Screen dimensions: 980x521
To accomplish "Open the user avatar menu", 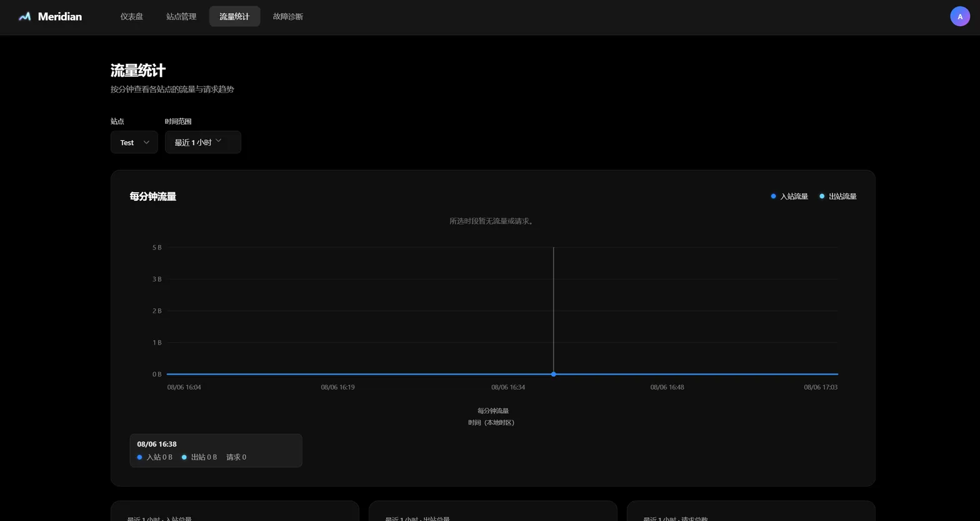I will tap(960, 16).
